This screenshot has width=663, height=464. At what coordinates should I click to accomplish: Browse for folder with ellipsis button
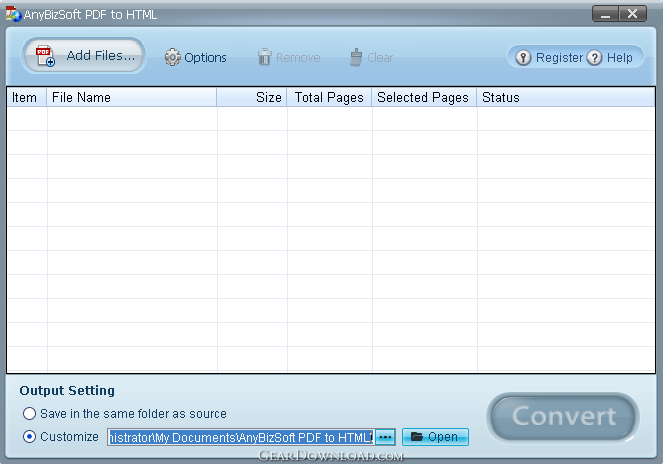coord(385,437)
